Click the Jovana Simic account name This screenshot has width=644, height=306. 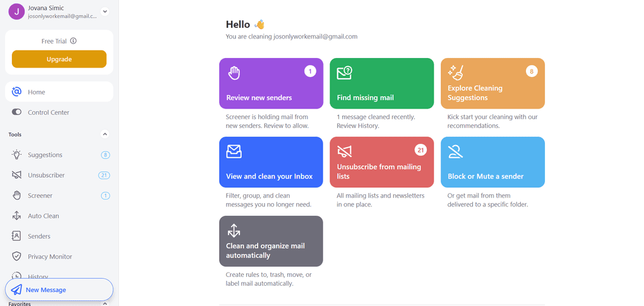[46, 8]
